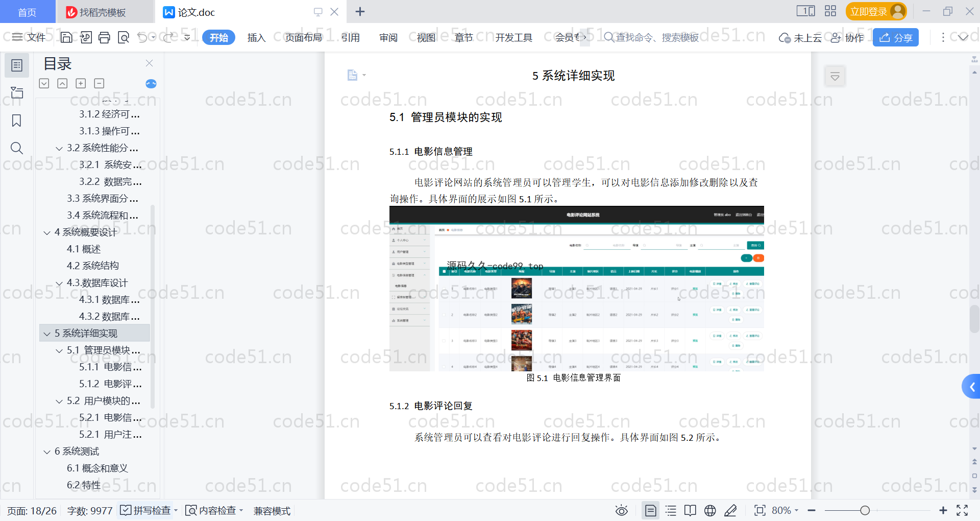Click the Save icon in toolbar
The width and height of the screenshot is (980, 521).
click(x=66, y=37)
